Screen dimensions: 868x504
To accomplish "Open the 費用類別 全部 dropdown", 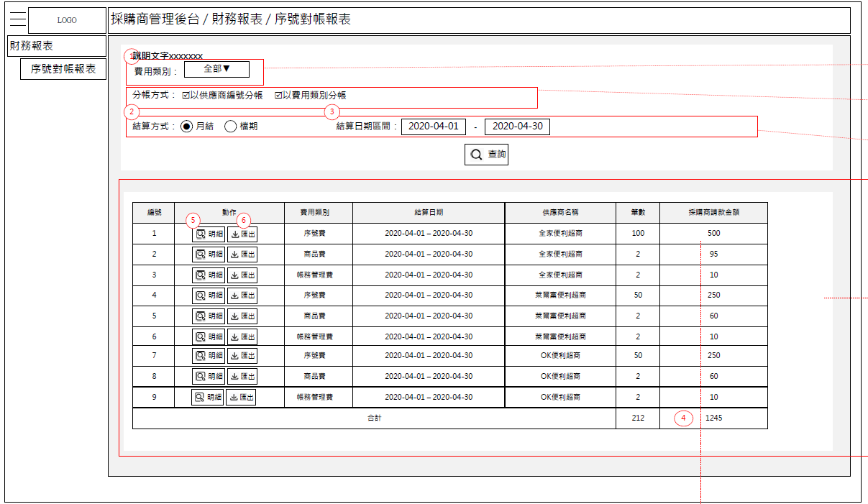I will 217,69.
